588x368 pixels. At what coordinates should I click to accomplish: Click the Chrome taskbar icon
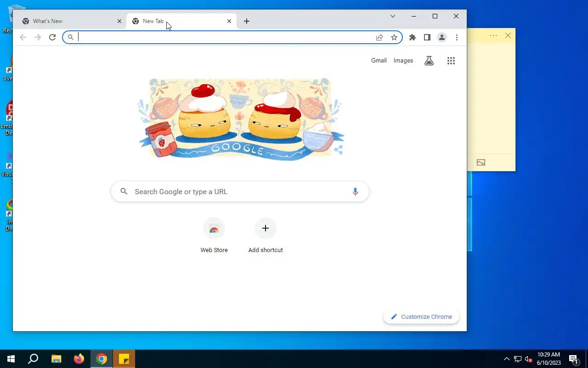tap(102, 359)
